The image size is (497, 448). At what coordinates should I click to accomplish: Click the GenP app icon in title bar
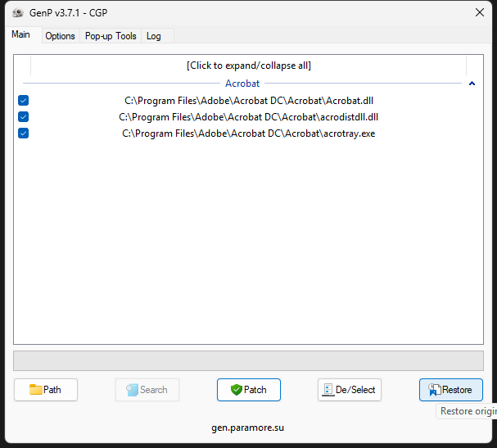(x=17, y=12)
